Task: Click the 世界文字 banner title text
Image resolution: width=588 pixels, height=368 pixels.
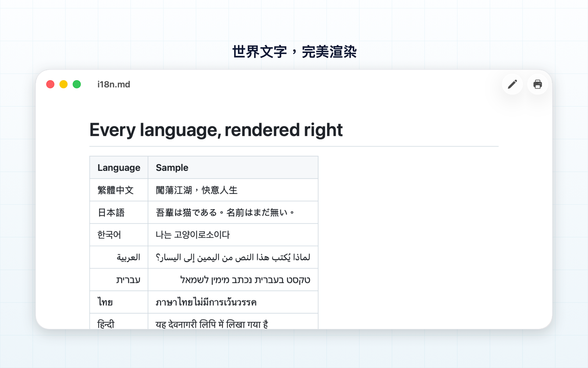Action: [294, 52]
